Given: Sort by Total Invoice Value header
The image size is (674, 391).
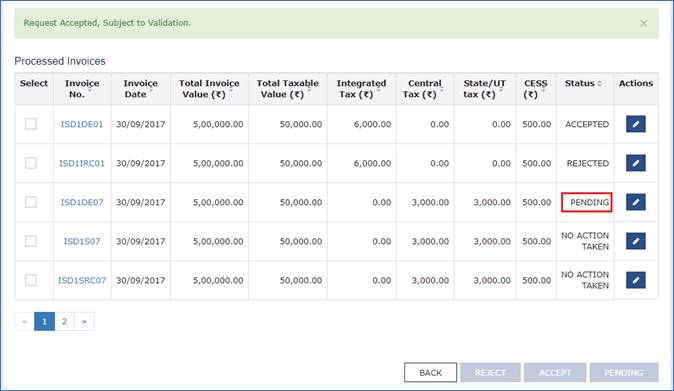Looking at the screenshot, I should (x=209, y=89).
